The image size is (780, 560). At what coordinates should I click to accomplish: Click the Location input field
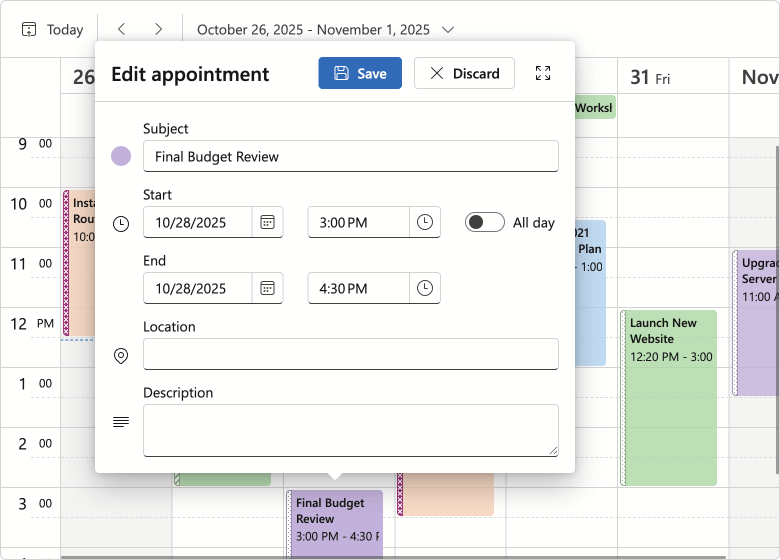(351, 354)
